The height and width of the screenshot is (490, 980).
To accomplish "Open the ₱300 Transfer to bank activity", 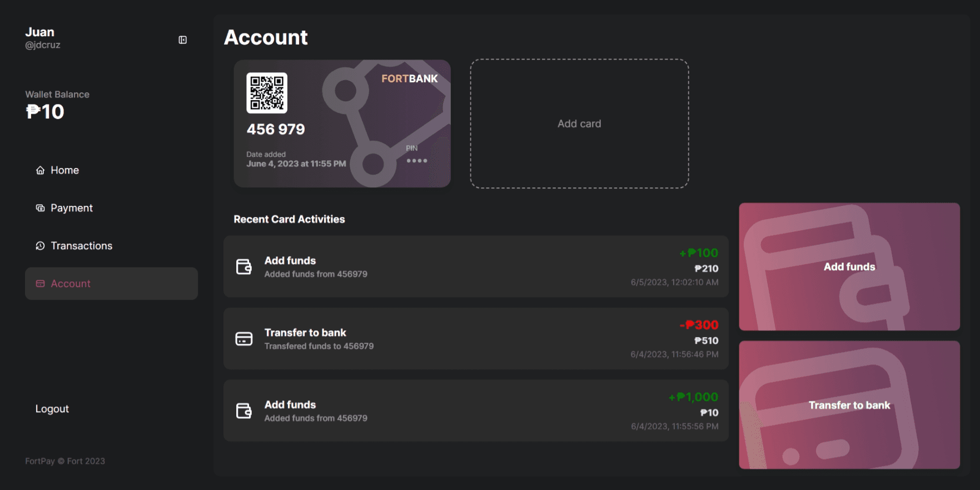I will click(475, 339).
